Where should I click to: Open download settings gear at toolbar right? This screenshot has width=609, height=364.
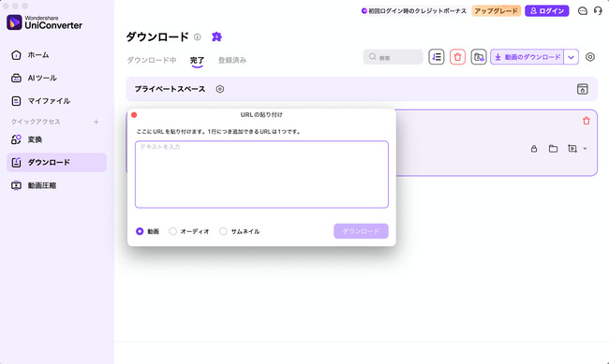590,57
